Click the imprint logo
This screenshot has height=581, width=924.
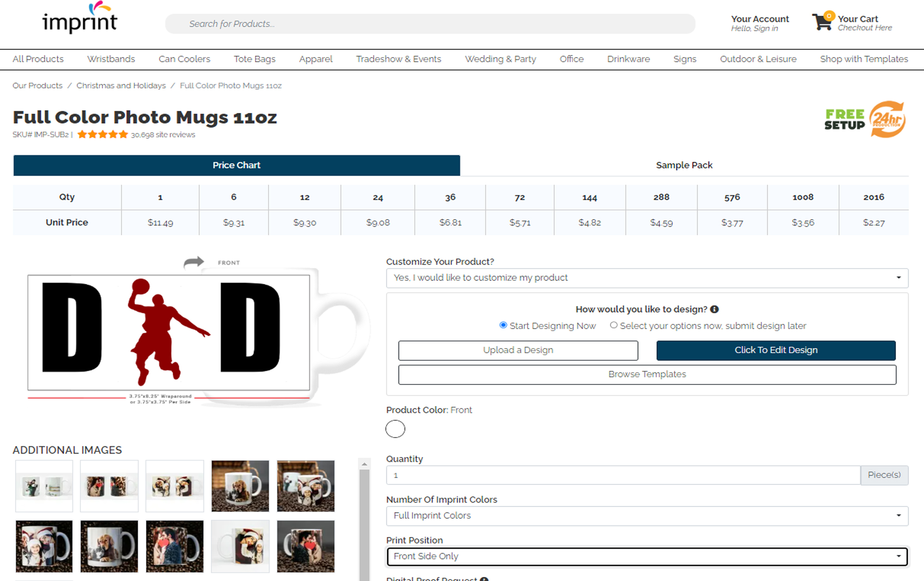(79, 20)
